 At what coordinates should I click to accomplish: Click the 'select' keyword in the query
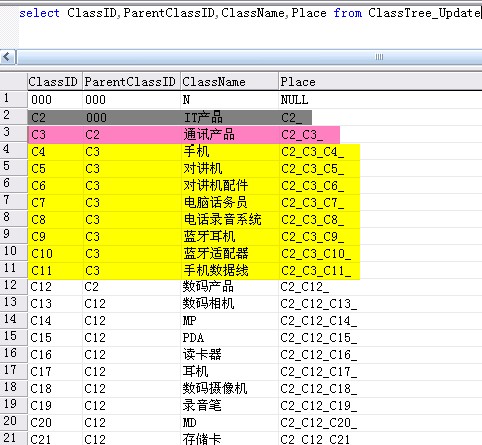pos(39,13)
